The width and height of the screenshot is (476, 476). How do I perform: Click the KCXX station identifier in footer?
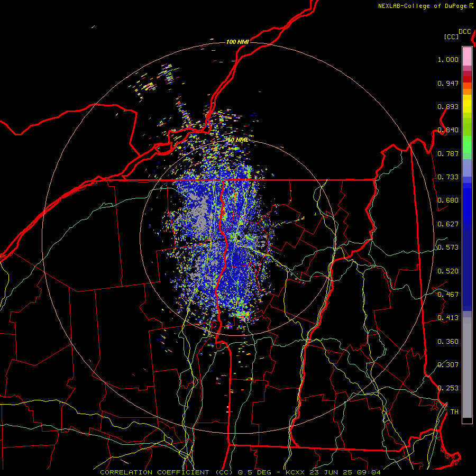point(295,472)
